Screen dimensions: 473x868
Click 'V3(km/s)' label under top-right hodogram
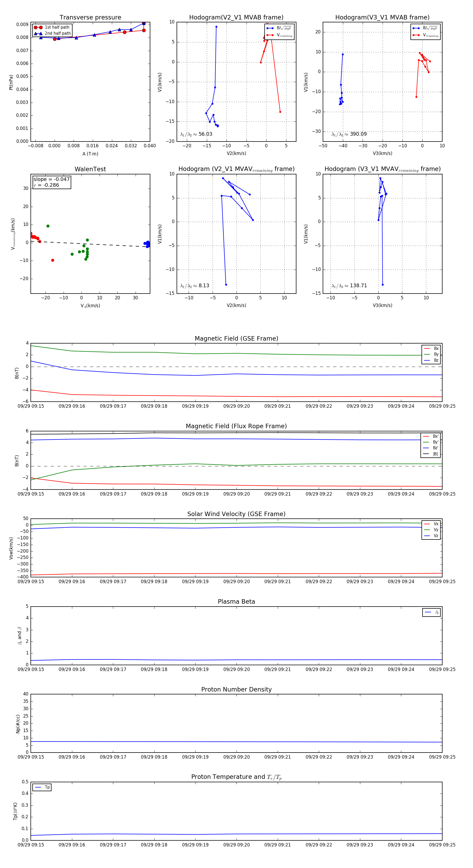(x=382, y=153)
